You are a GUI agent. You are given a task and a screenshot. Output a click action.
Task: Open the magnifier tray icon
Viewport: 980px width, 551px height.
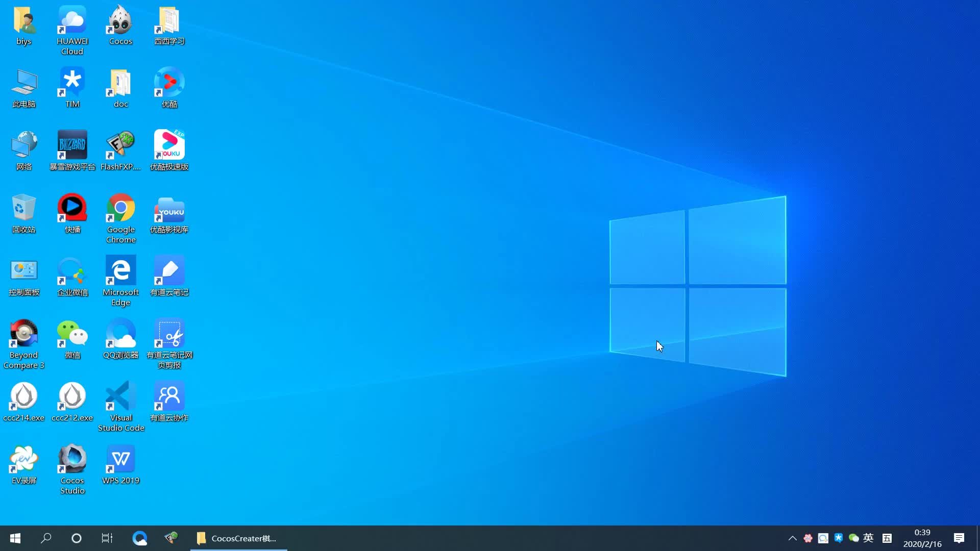823,538
